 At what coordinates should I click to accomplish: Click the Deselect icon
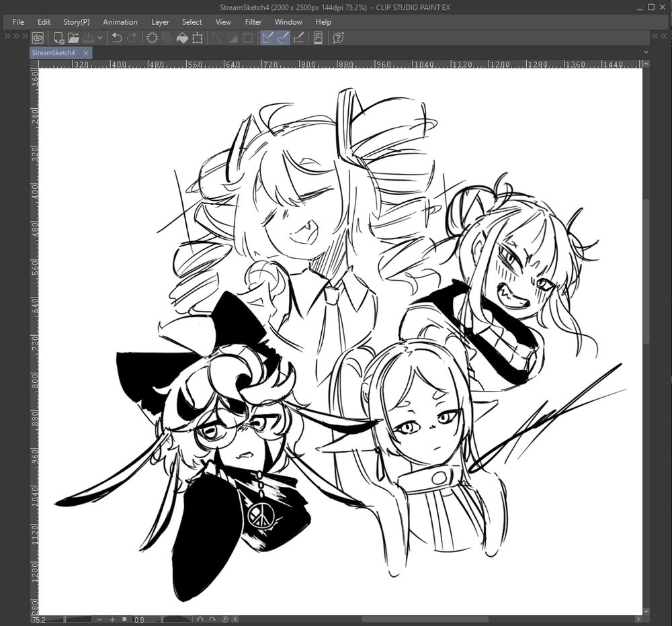tap(217, 38)
